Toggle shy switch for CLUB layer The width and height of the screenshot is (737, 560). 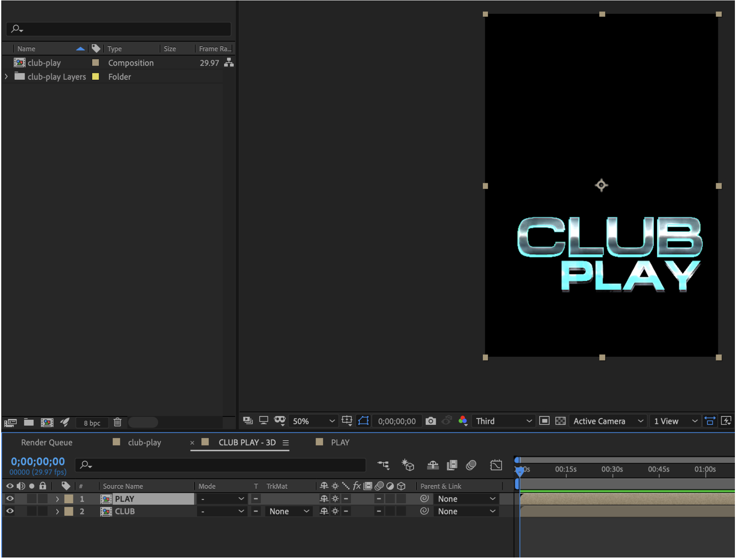pos(324,511)
